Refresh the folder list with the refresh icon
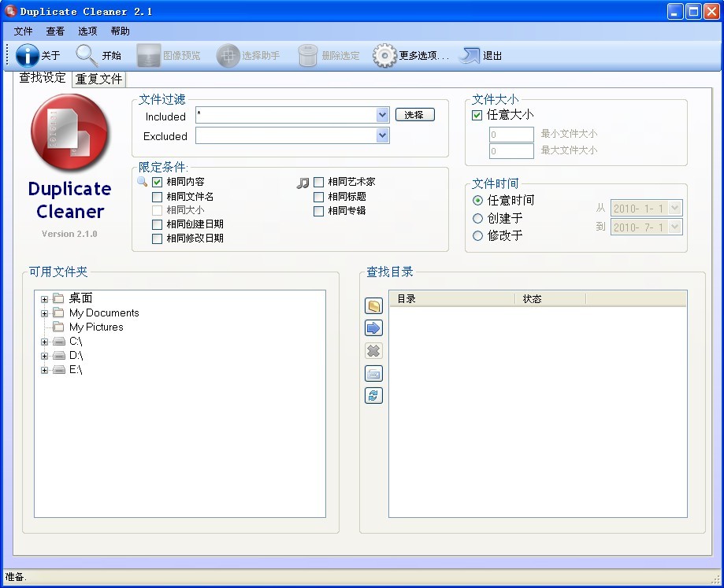The image size is (724, 588). 373,395
